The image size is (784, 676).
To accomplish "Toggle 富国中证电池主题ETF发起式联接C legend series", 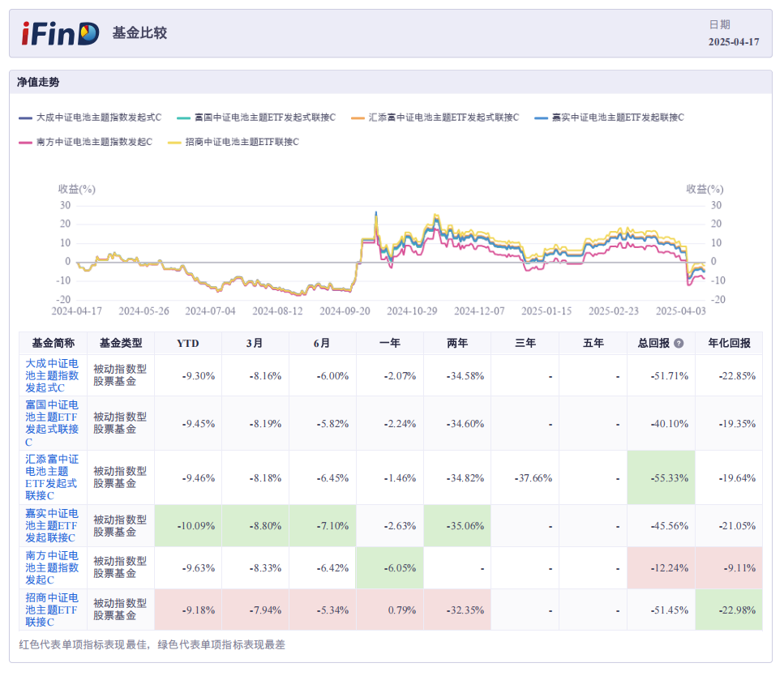I will point(256,118).
